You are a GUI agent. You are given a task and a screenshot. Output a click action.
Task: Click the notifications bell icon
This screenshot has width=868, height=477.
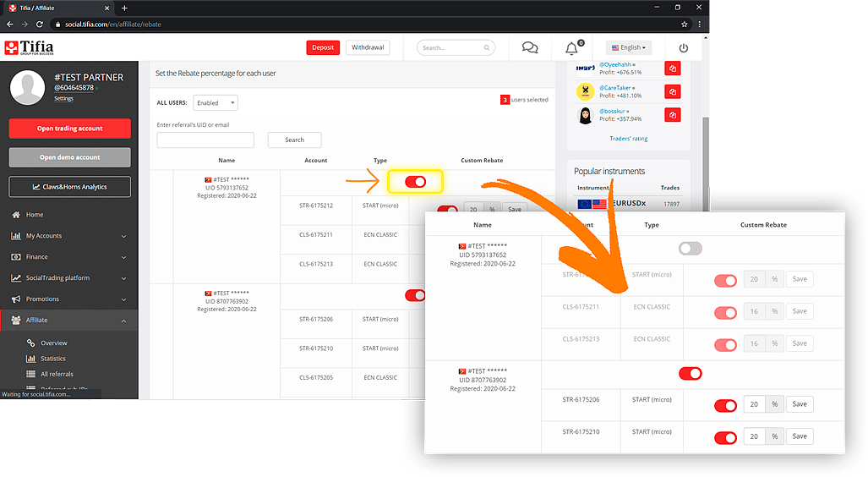(x=572, y=49)
